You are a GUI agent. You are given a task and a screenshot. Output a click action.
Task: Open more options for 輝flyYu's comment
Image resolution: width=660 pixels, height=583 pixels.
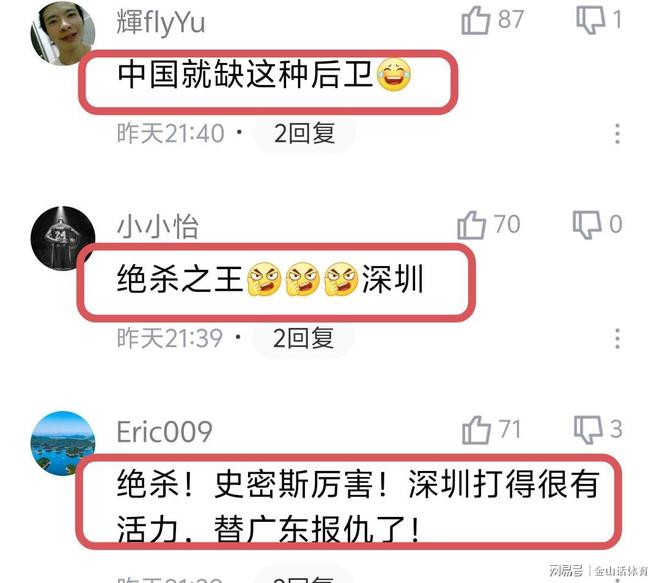pyautogui.click(x=617, y=133)
